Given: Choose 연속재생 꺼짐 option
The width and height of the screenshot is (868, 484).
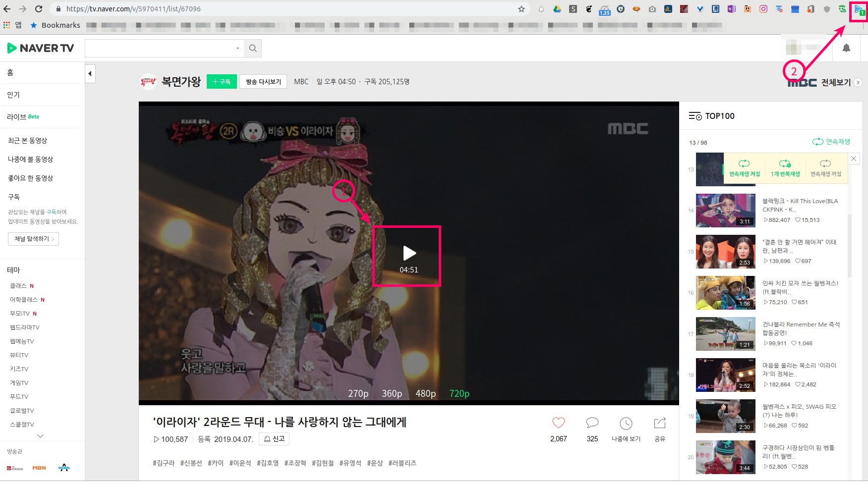Looking at the screenshot, I should (826, 168).
